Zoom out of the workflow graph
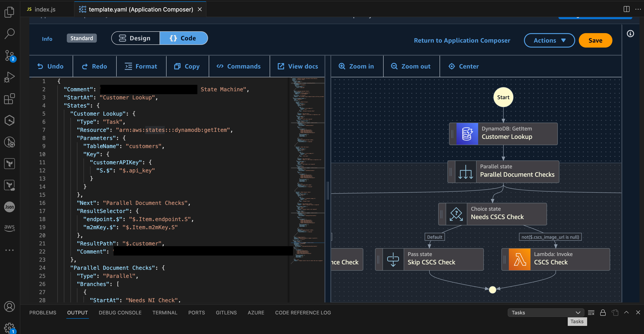 [411, 66]
